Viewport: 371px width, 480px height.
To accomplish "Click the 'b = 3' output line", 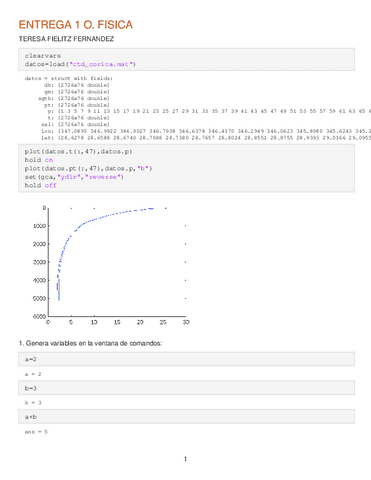I will [x=33, y=403].
